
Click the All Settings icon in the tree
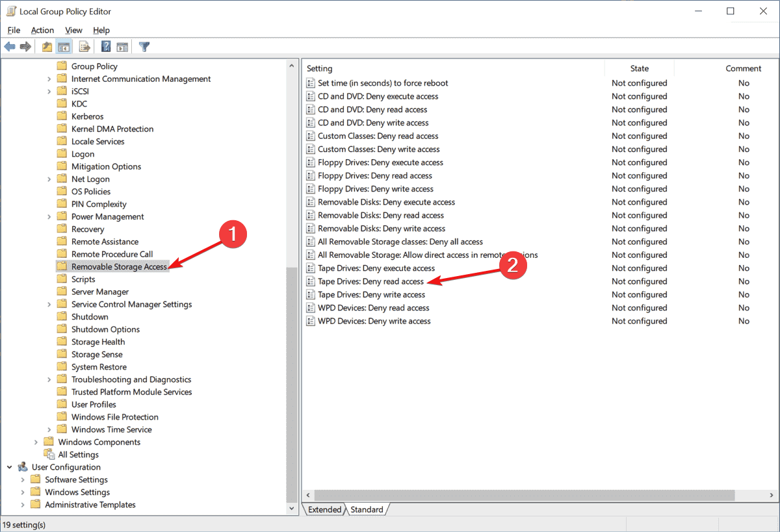click(x=49, y=454)
